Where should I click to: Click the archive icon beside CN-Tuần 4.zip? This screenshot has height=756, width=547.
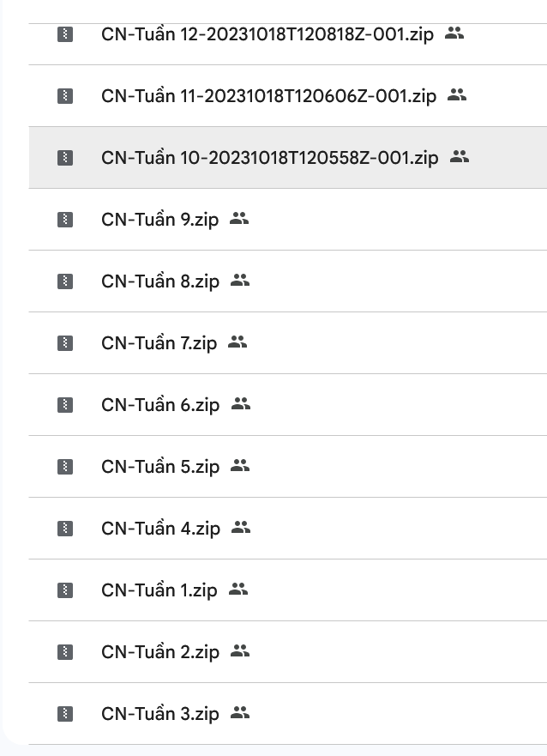[x=65, y=529]
